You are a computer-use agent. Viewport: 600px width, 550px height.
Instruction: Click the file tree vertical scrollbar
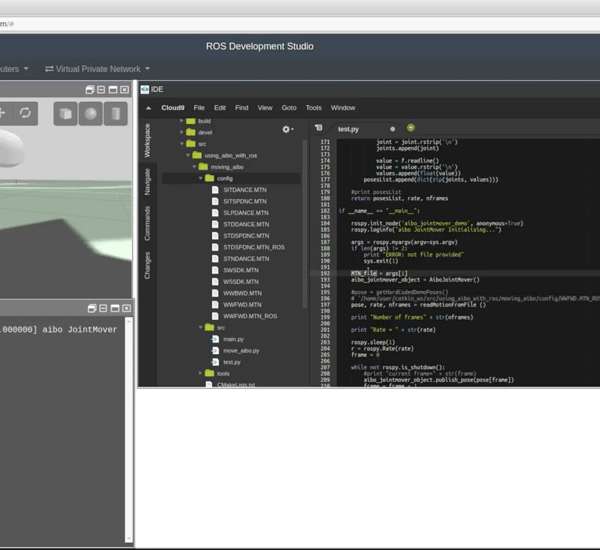click(305, 224)
